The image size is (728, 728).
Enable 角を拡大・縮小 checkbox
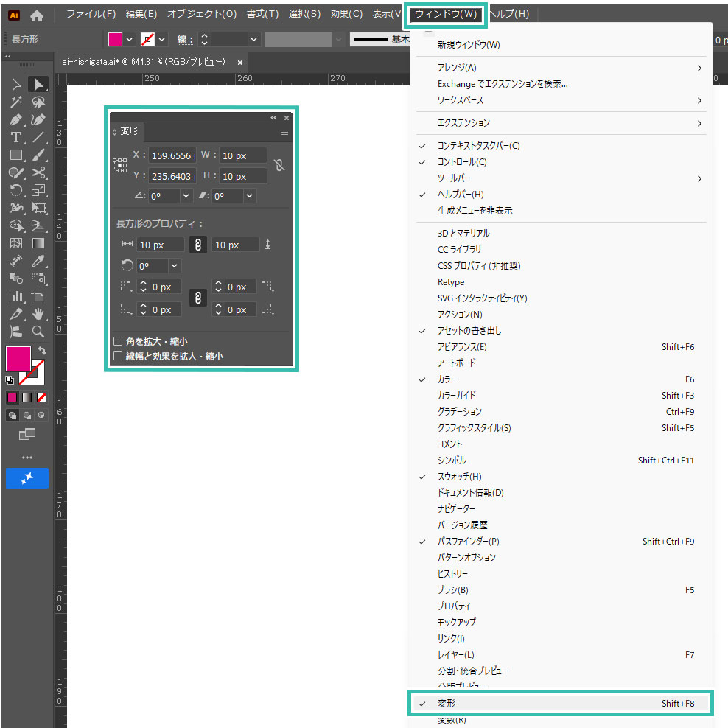[x=118, y=341]
